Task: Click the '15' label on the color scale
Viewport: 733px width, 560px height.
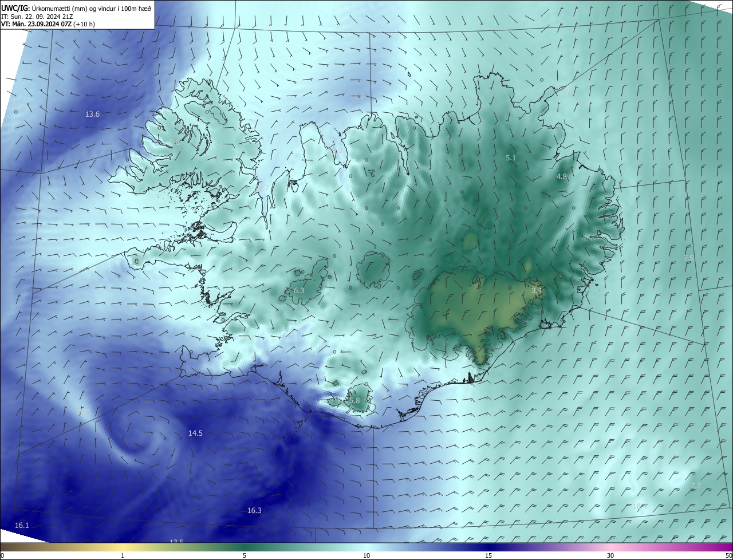Action: coord(488,556)
